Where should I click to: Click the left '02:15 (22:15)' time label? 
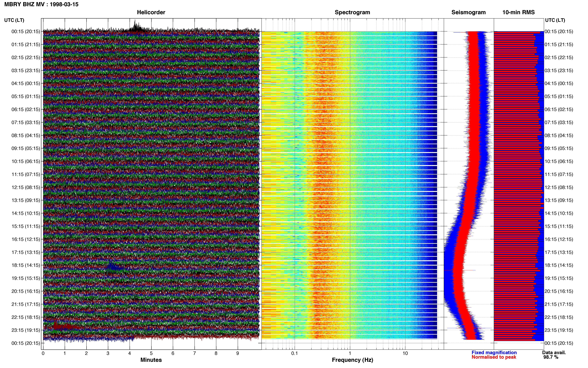pos(26,57)
